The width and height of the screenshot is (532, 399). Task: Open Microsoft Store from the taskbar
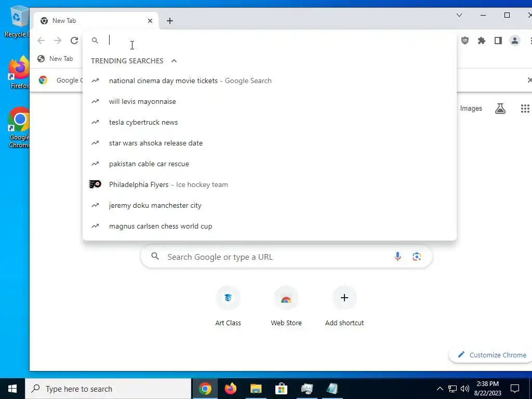point(281,389)
